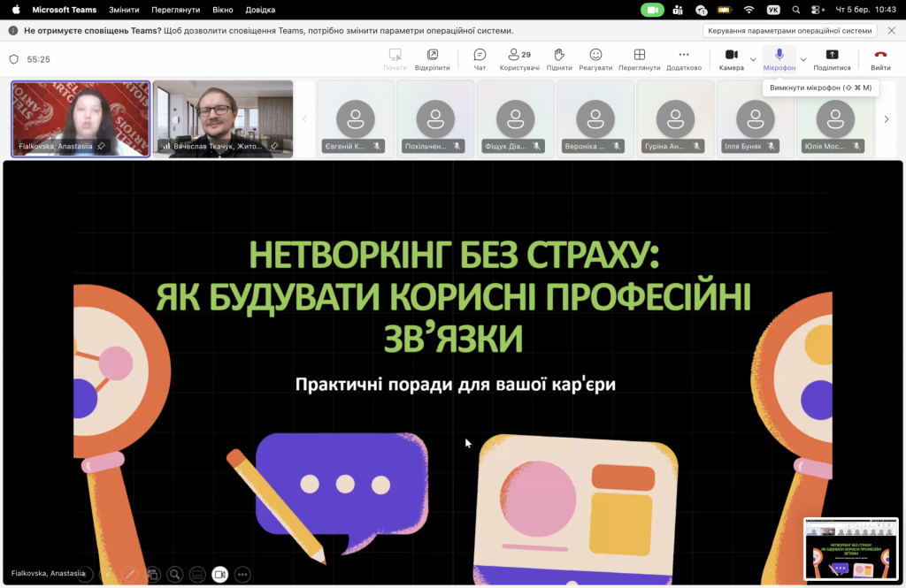Click the battery indicator in the menu bar
This screenshot has height=588, width=906.
(x=726, y=10)
